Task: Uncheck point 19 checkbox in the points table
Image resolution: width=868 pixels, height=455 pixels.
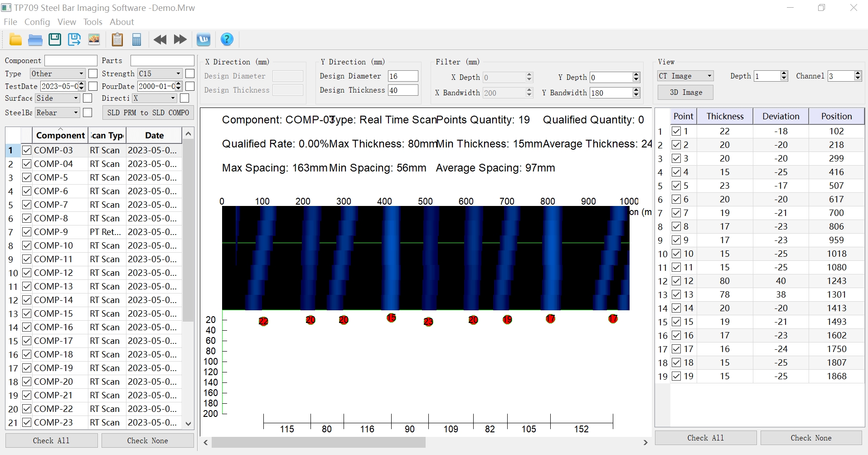Action: click(x=676, y=376)
